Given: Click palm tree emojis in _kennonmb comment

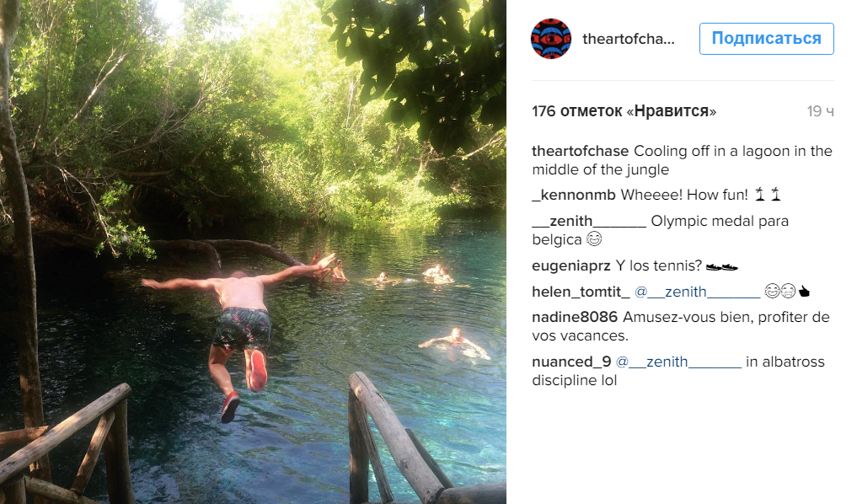Looking at the screenshot, I should coord(768,194).
